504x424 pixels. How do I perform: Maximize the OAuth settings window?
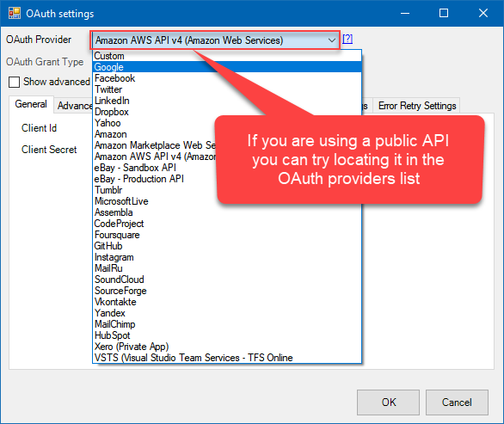coord(444,13)
